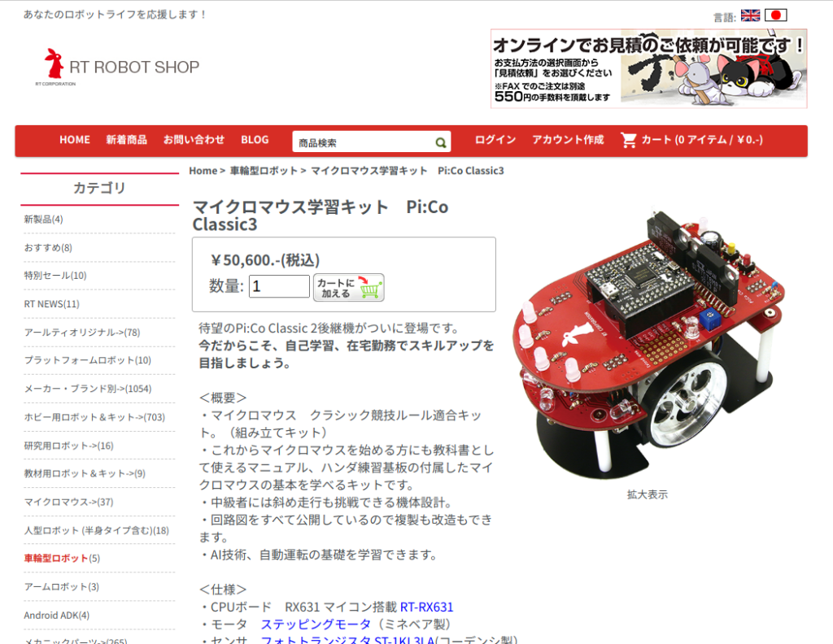The height and width of the screenshot is (644, 833).
Task: Click the ＜仕様＞ heading text
Action: coord(223,590)
